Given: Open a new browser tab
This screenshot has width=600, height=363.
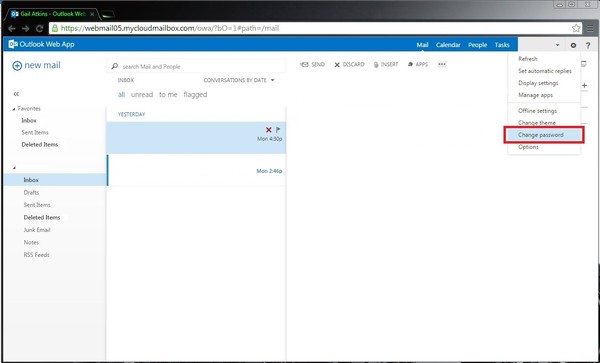Looking at the screenshot, I should pyautogui.click(x=108, y=15).
